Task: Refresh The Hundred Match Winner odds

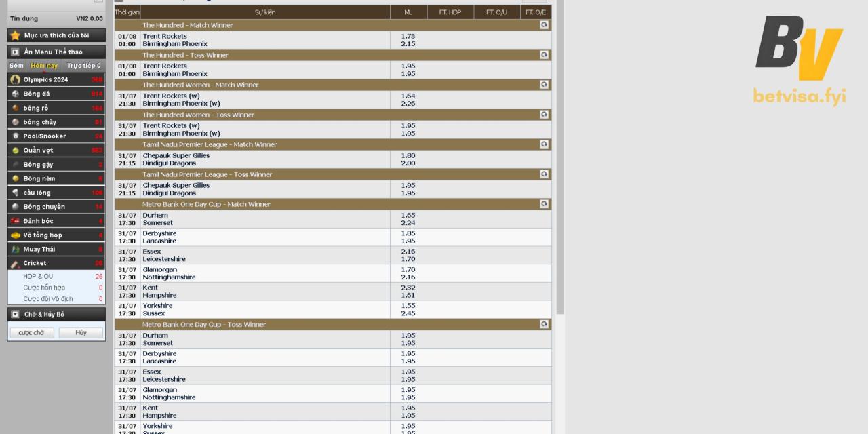Action: tap(544, 25)
